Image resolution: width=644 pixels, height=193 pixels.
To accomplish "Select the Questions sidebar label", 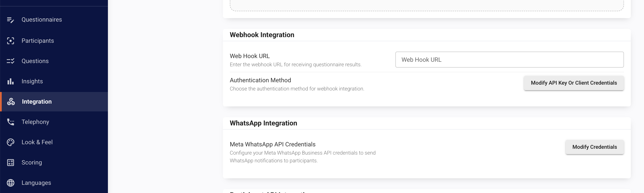I will coord(35,61).
